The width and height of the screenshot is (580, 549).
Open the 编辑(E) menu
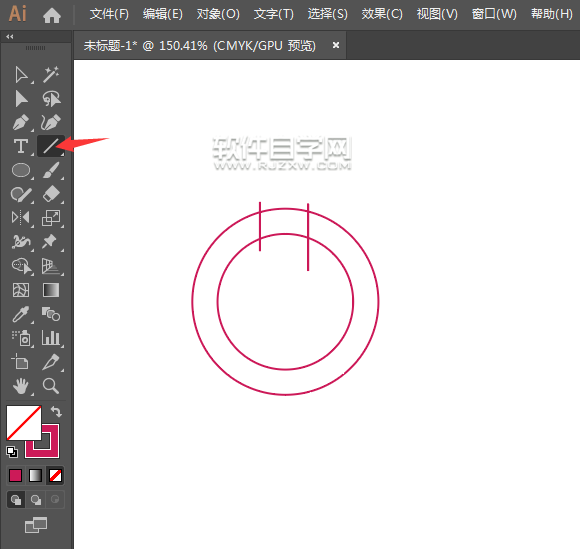click(x=163, y=14)
